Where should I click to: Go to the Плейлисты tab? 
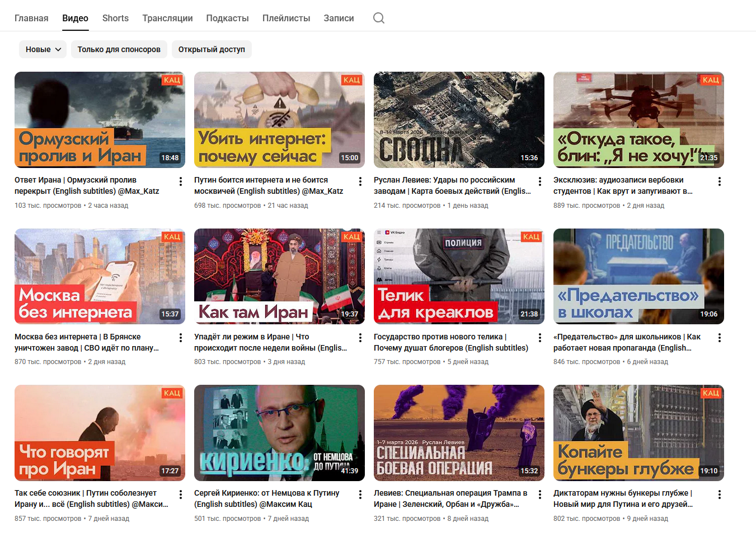point(286,18)
